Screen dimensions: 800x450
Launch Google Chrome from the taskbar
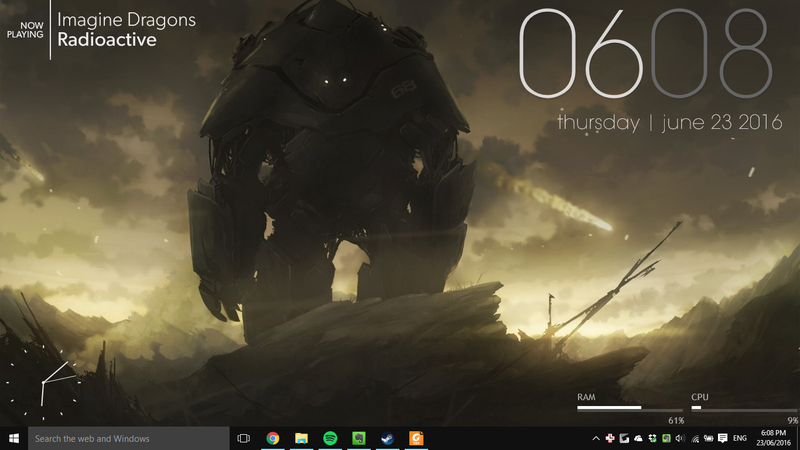(x=272, y=438)
